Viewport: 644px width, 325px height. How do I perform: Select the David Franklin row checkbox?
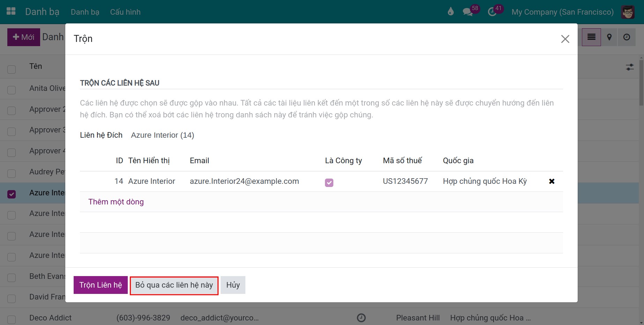12,298
